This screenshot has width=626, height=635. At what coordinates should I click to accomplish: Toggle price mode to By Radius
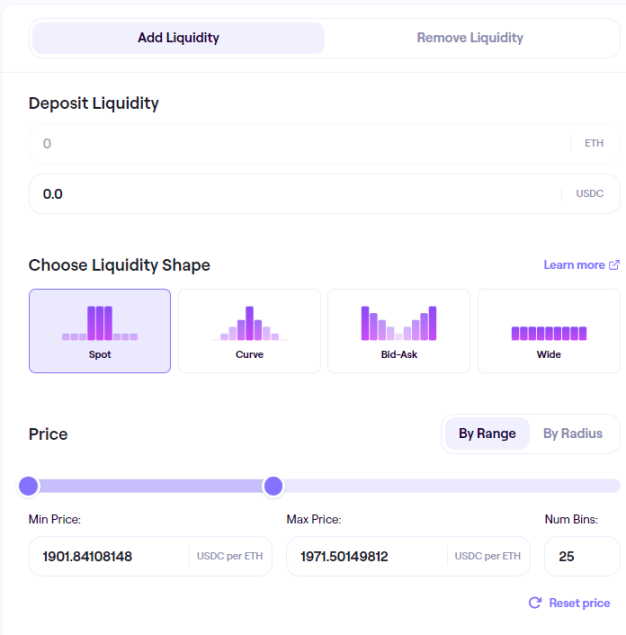point(573,434)
